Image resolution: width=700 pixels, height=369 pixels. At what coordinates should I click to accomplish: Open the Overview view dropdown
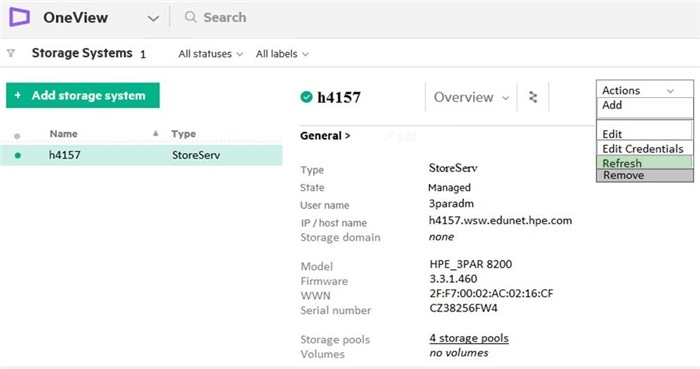[x=471, y=97]
